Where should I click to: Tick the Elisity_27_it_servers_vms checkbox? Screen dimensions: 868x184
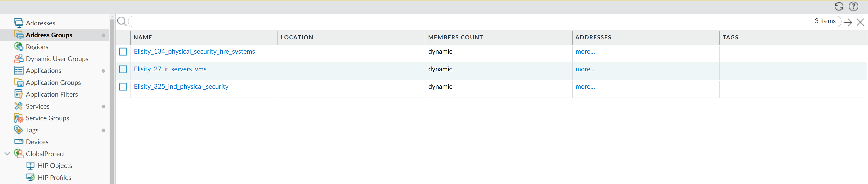[123, 69]
